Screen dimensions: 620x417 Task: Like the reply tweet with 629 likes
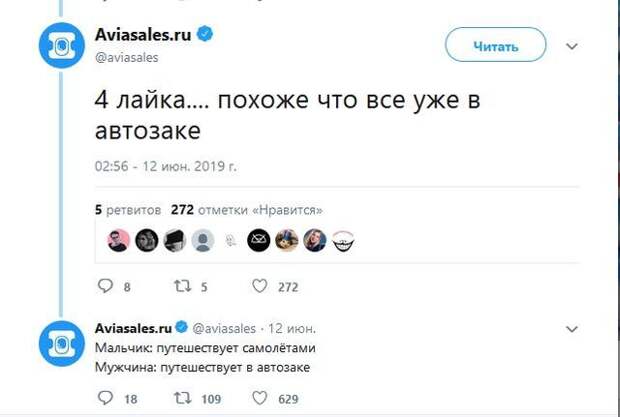259,399
